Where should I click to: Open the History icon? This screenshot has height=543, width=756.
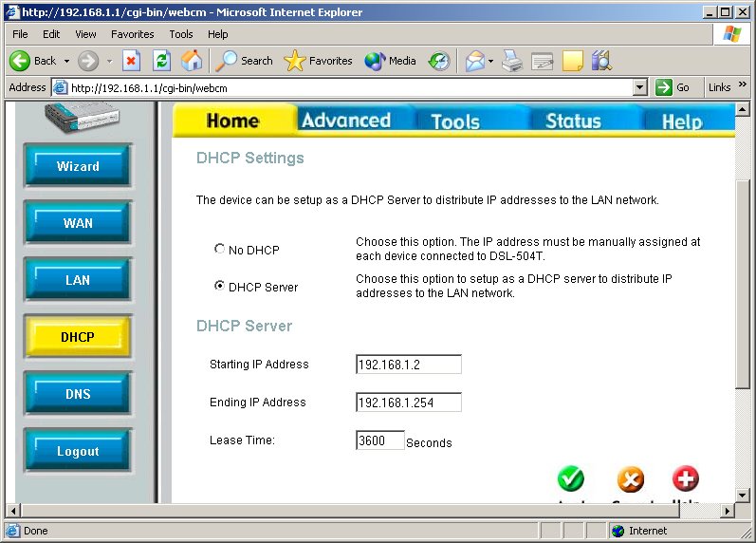pyautogui.click(x=439, y=61)
